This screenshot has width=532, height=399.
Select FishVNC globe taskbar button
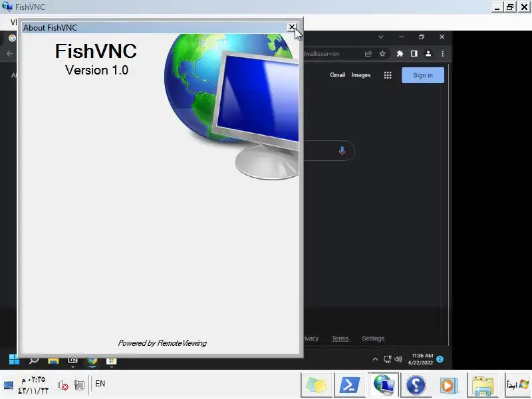point(384,385)
